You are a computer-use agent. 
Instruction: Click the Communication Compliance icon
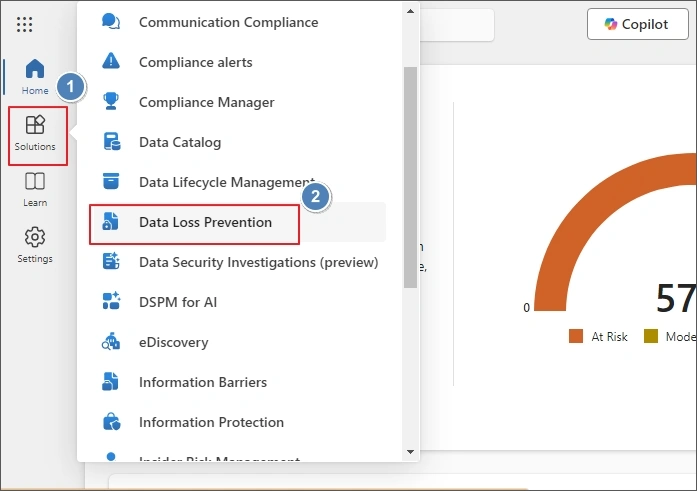111,21
